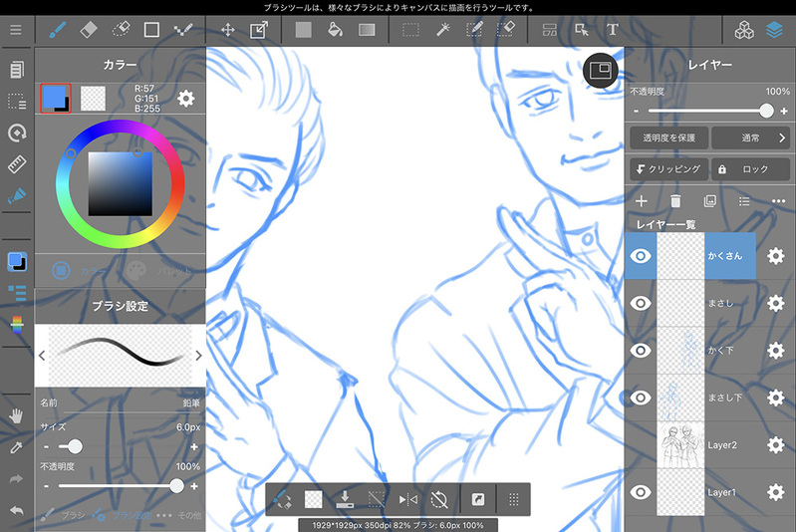Select the Hand pan tool

16,416
